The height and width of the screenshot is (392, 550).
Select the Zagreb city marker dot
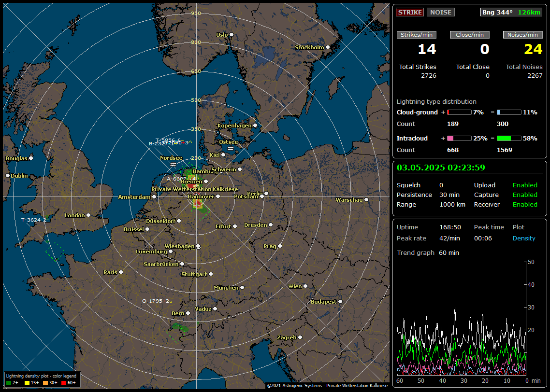(300, 337)
